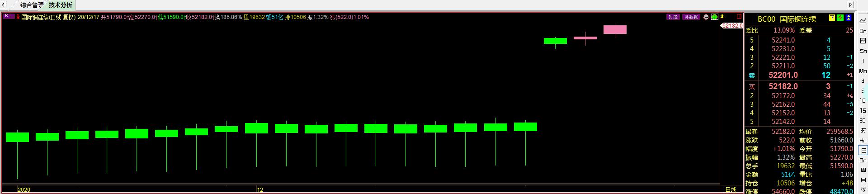Click the pink candlestick at chart top
This screenshot has width=868, height=194.
615,30
